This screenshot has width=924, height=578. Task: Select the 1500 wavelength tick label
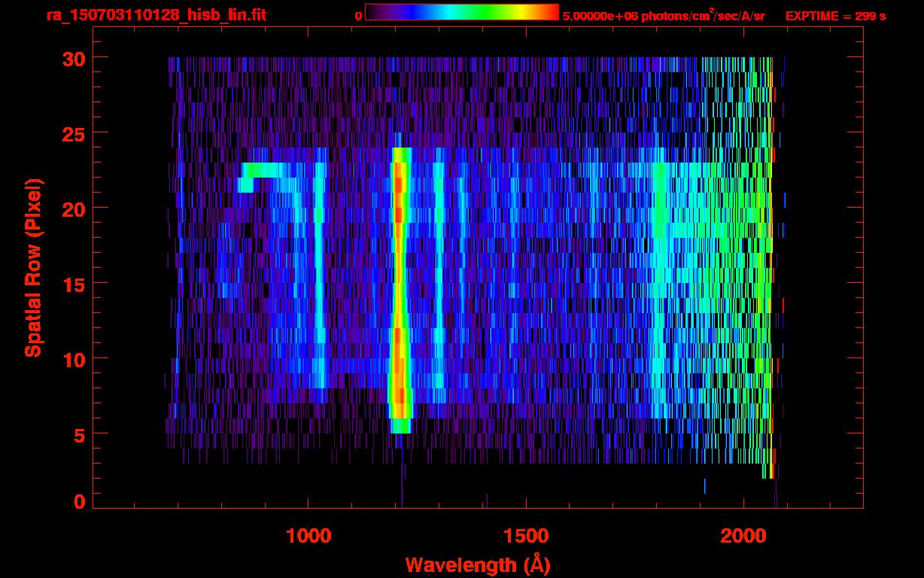click(526, 536)
